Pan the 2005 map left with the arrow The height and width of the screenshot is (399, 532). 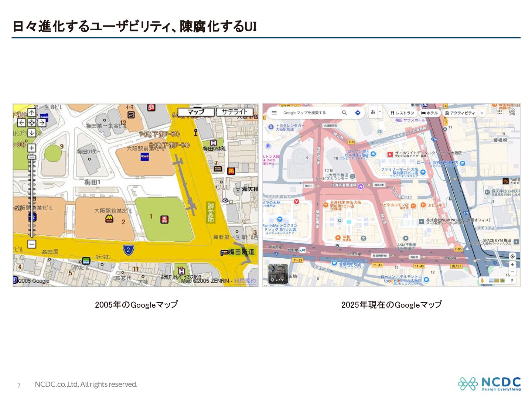[x=22, y=123]
